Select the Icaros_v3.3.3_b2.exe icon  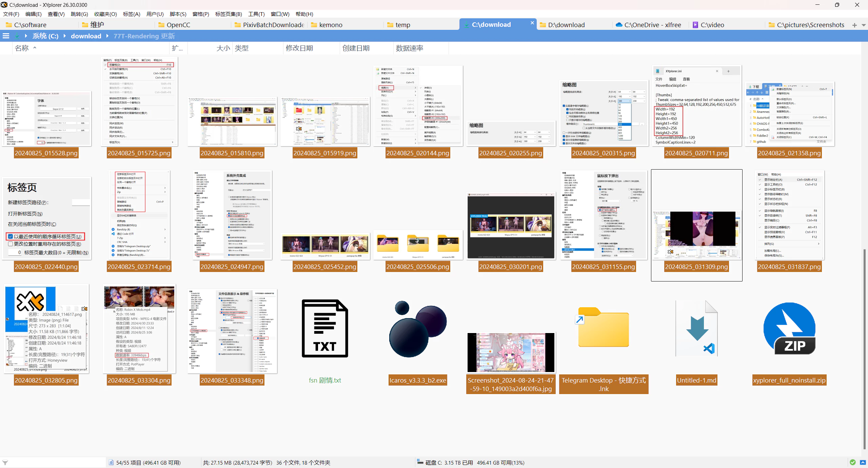pyautogui.click(x=418, y=329)
